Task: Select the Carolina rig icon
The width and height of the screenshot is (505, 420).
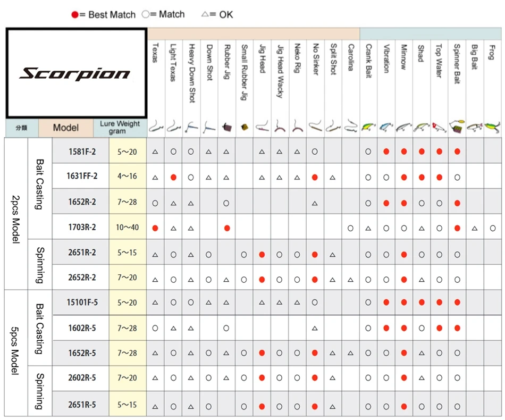Action: [x=350, y=126]
